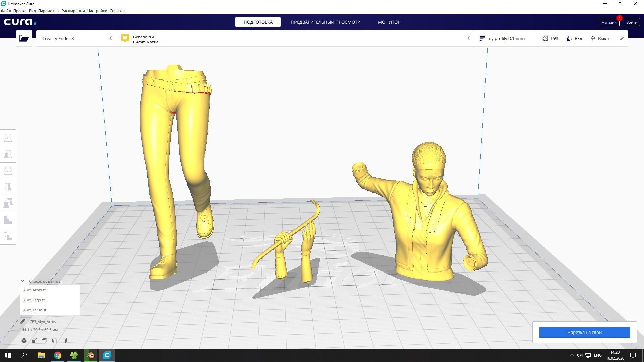Click the volume icon in system tray
The width and height of the screenshot is (644, 362).
click(579, 355)
